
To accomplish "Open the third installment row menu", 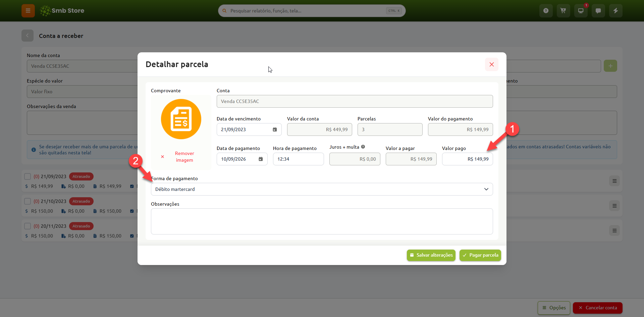I will tap(614, 230).
